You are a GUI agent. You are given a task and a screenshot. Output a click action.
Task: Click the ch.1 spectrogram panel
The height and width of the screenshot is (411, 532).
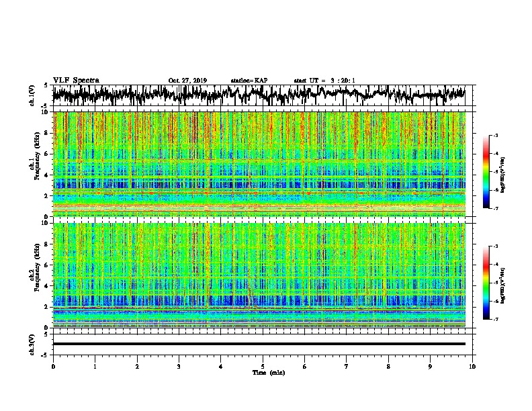pyautogui.click(x=259, y=164)
